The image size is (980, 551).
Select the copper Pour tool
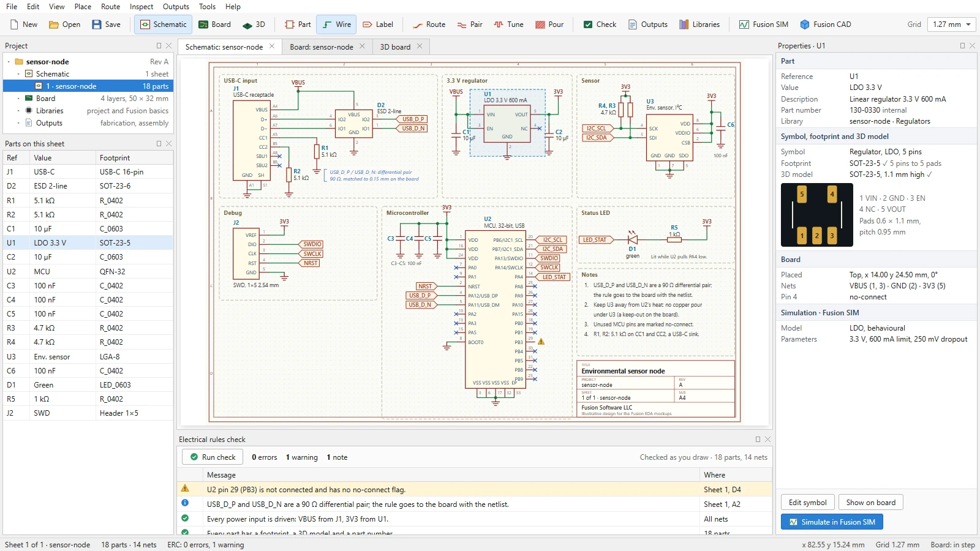click(x=549, y=24)
